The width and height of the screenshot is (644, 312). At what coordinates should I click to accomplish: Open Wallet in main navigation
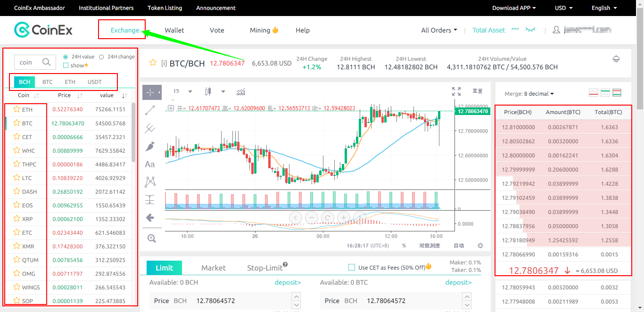click(174, 30)
